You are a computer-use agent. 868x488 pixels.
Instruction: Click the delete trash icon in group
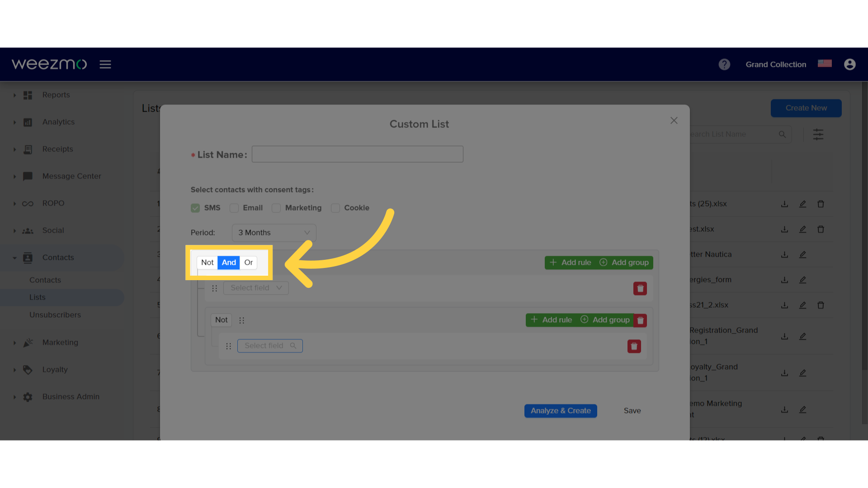(640, 320)
